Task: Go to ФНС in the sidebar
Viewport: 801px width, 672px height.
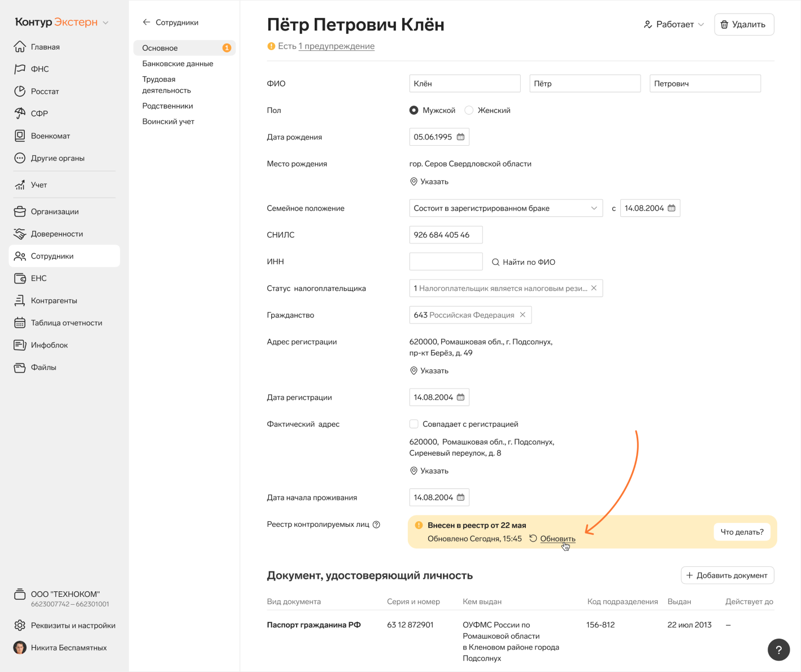Action: click(x=40, y=69)
